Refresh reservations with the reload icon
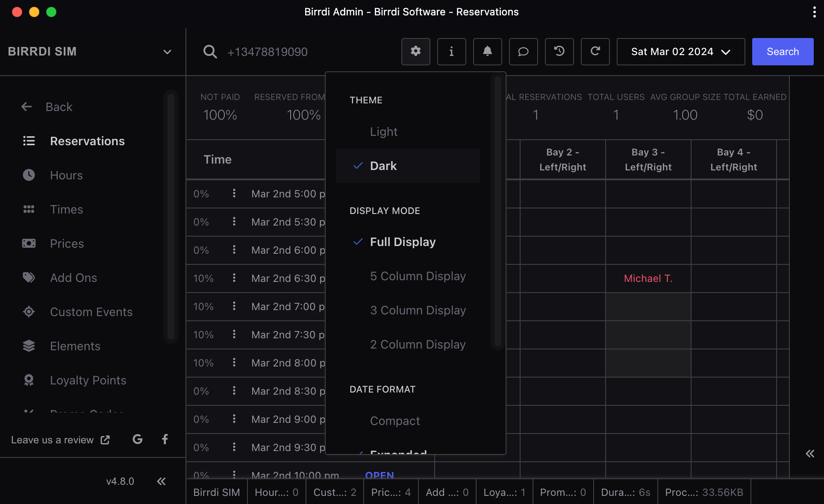The width and height of the screenshot is (824, 504). click(595, 52)
